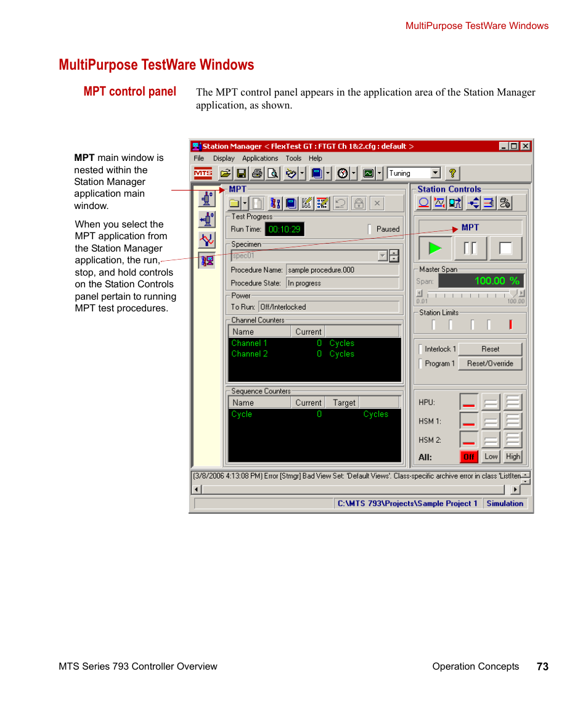
Task: Open the scope display toolbar icon
Action: [369, 173]
